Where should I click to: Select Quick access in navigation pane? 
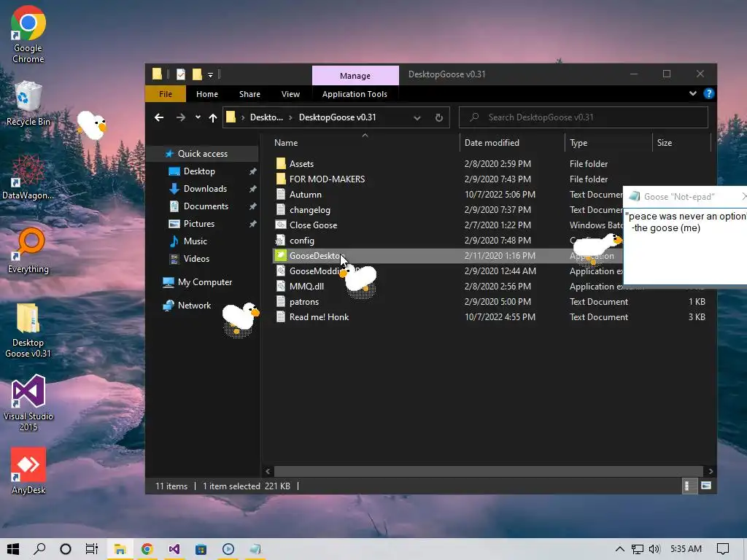[203, 154]
